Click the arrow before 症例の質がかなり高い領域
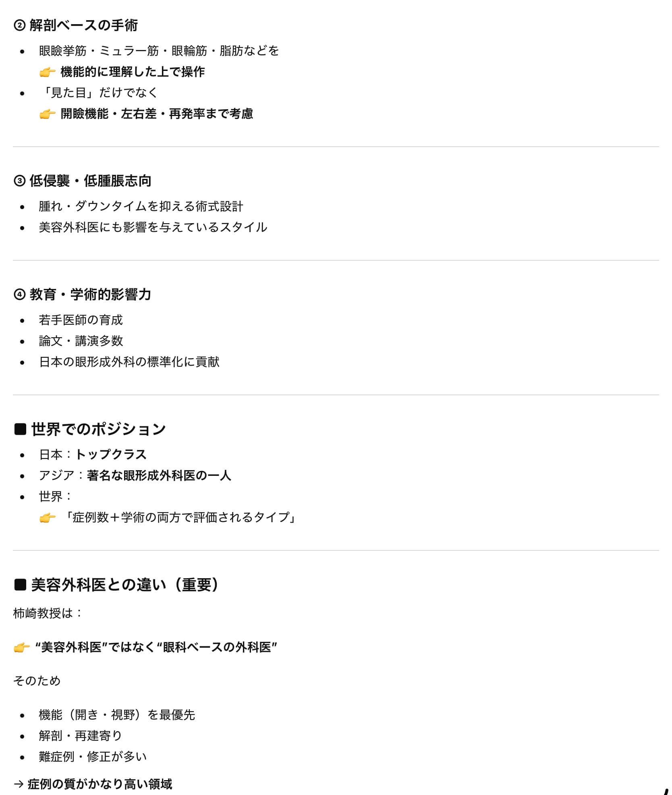 [19, 784]
